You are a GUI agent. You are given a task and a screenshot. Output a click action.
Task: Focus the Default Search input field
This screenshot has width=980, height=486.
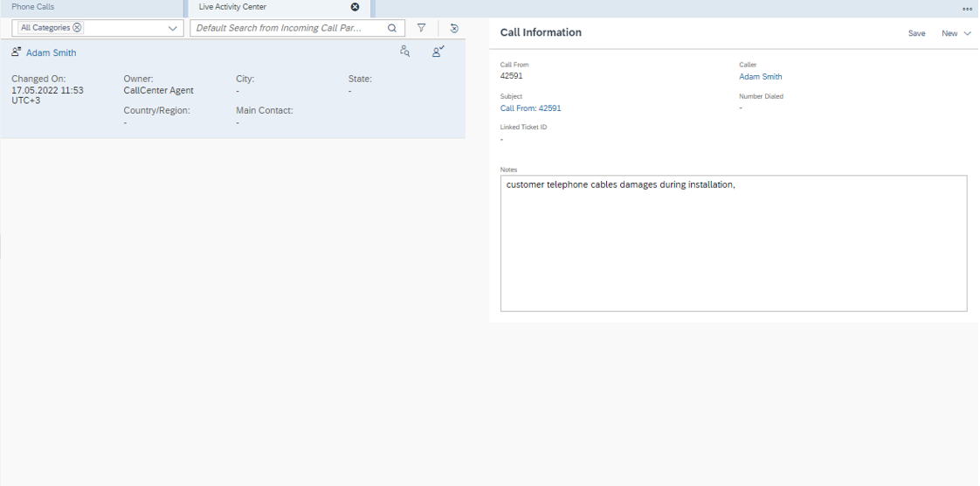coord(288,28)
